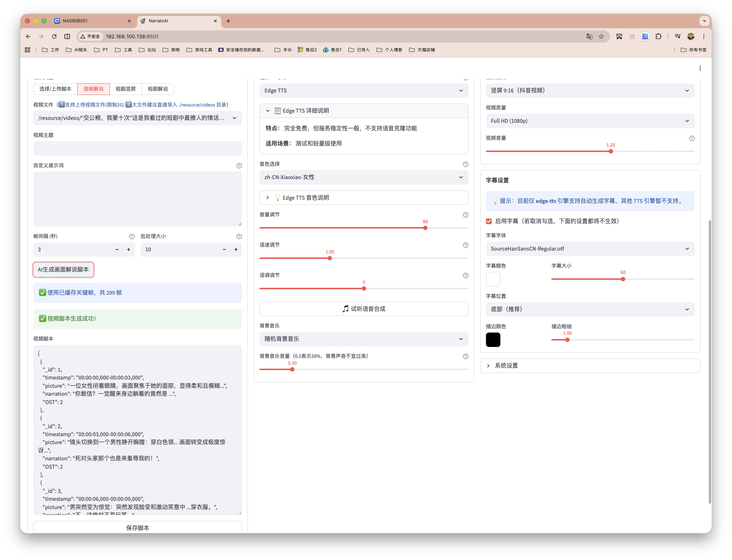Expand Edge TTS 音色说明 panel
This screenshot has height=560, width=732.
coord(305,197)
